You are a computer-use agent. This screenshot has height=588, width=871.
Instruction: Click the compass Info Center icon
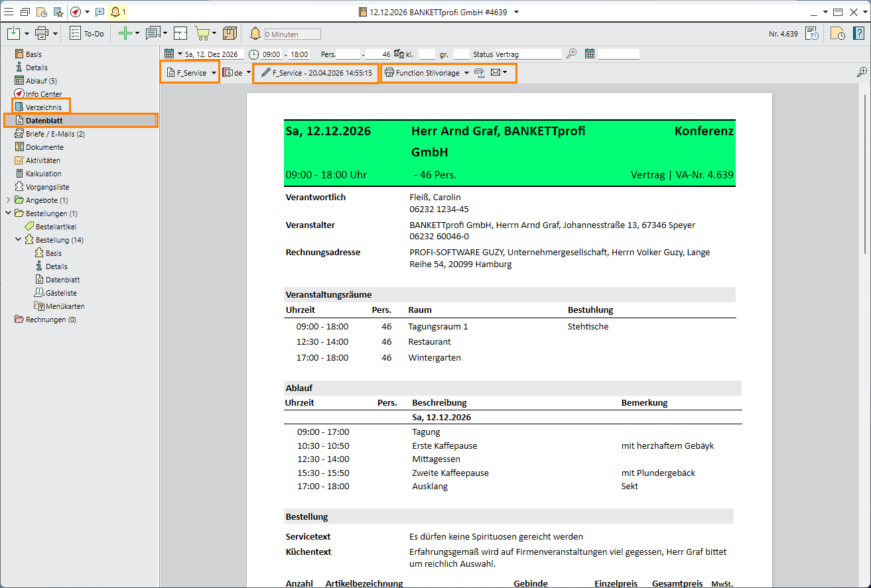(76, 12)
